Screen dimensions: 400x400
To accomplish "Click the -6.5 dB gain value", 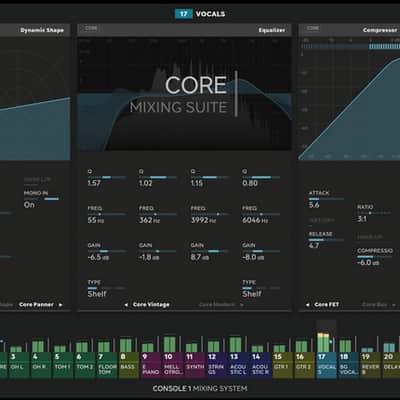I will (x=98, y=257).
